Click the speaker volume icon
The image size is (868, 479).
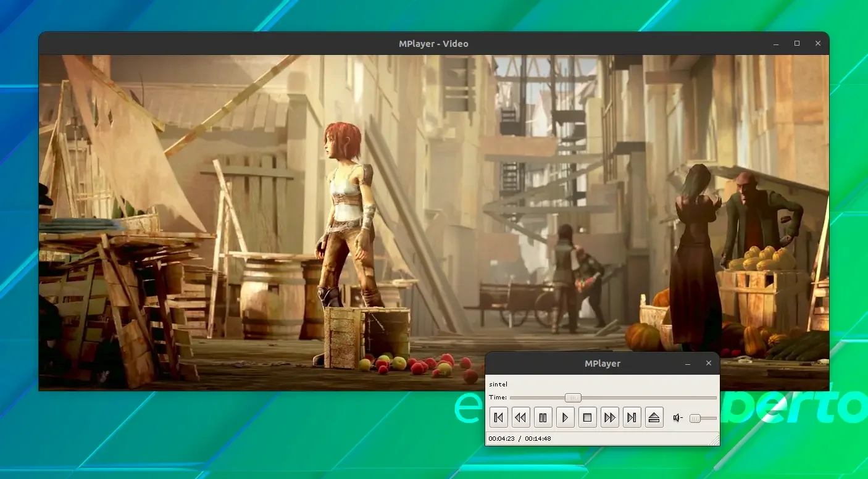tap(678, 418)
